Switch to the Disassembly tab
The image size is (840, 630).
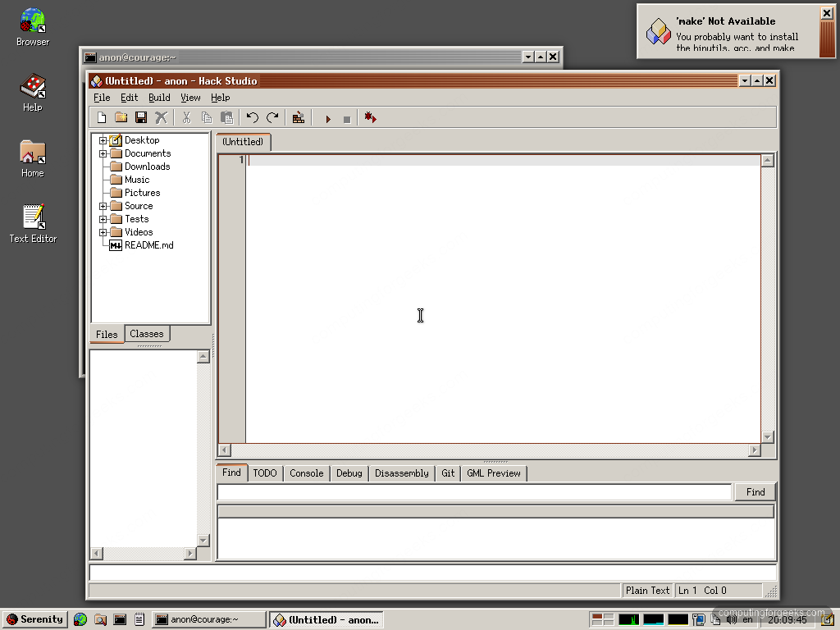(402, 473)
